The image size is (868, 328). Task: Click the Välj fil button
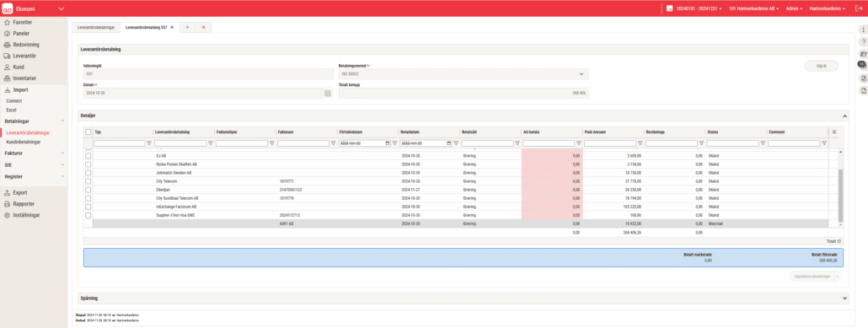(x=821, y=66)
